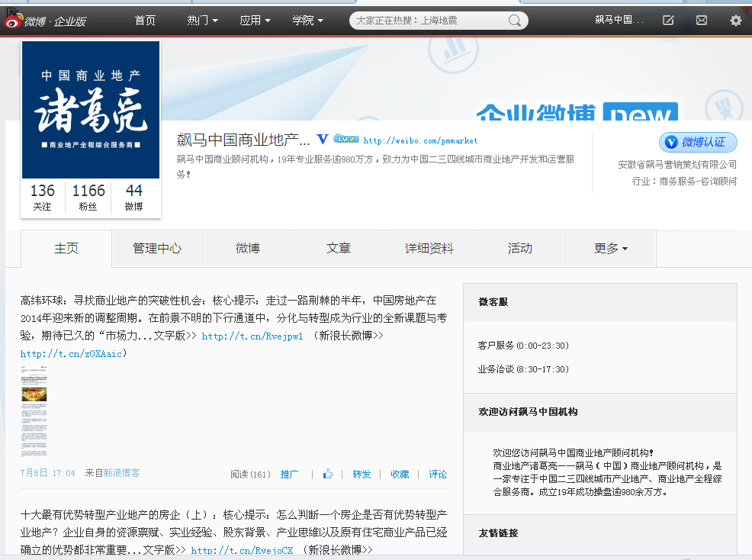Click the 转发 repost link under the post

361,474
